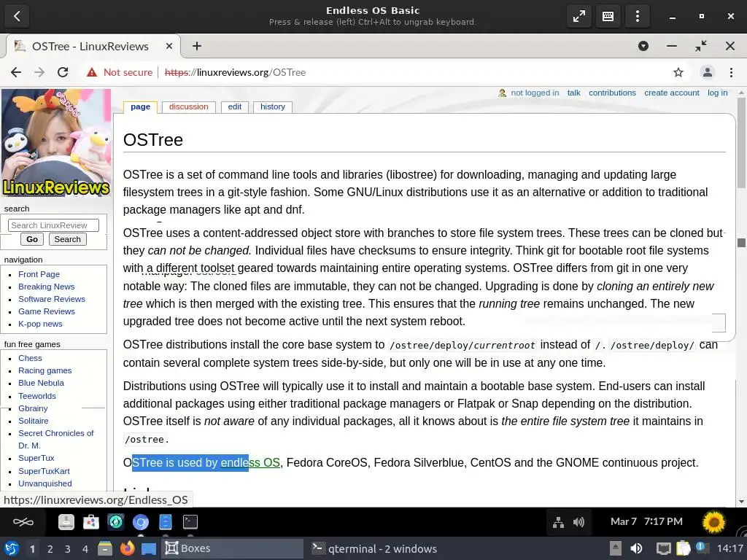
Task: Open Blue Nebula link
Action: [41, 383]
